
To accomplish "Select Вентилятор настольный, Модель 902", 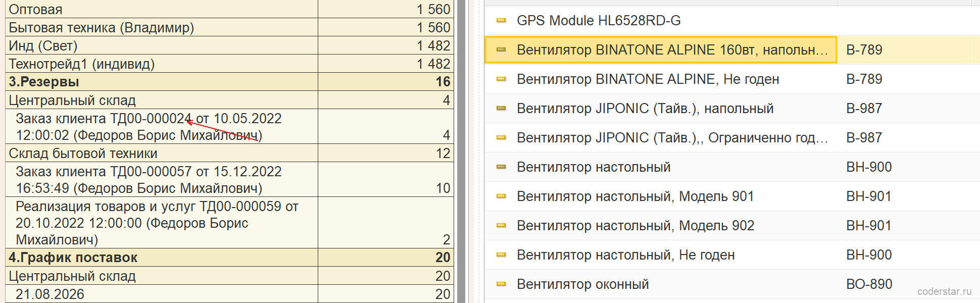I will coord(635,226).
